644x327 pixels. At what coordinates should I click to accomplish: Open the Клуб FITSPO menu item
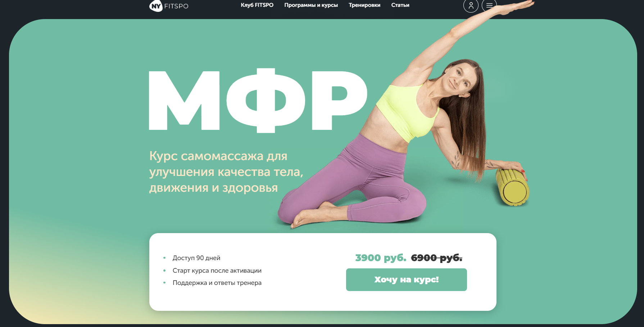[x=257, y=5]
